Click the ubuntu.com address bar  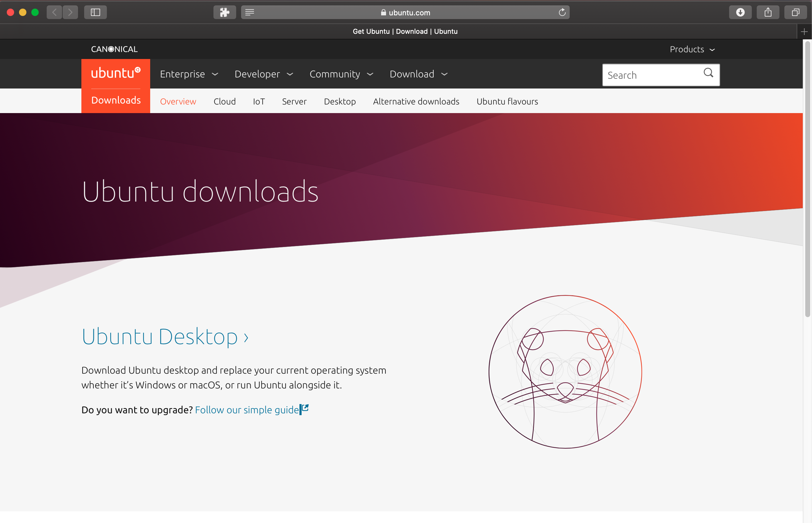tap(405, 12)
